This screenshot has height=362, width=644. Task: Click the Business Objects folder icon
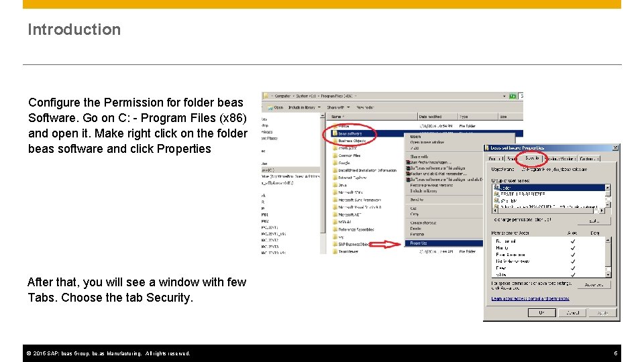[x=335, y=141]
